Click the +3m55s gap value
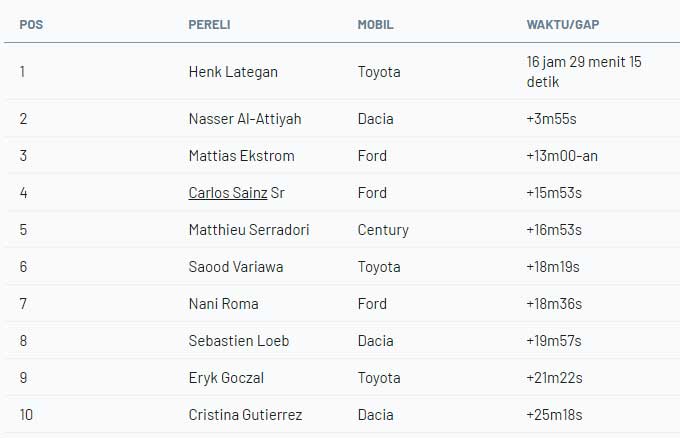This screenshot has height=438, width=680. click(551, 119)
